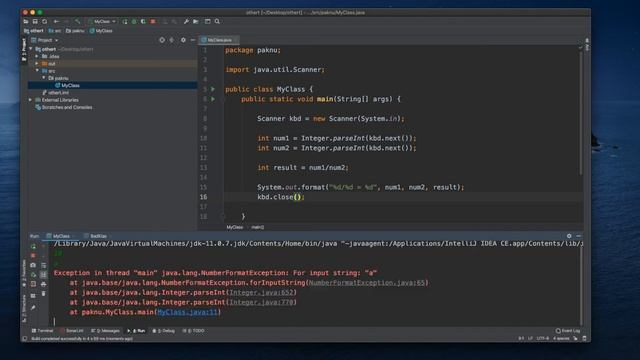This screenshot has height=360, width=640.
Task: Open the SonarLint tool window tab
Action: pos(72,331)
